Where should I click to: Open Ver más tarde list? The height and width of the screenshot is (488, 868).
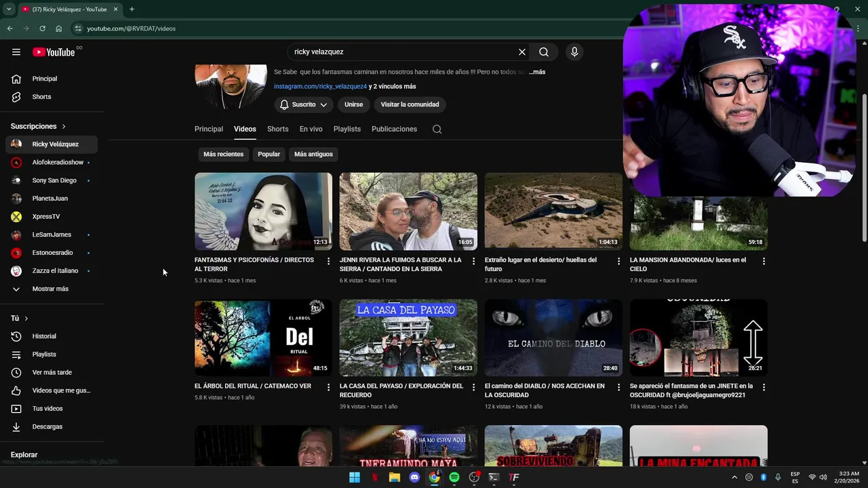tap(52, 372)
